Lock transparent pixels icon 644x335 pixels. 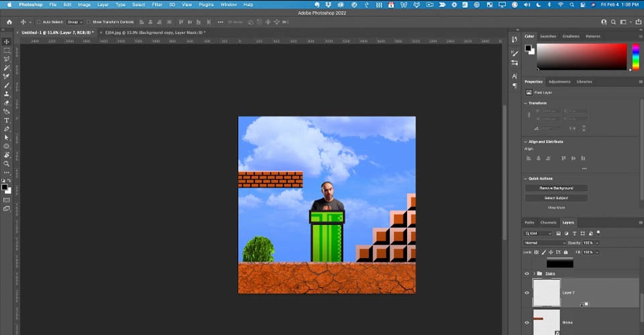pyautogui.click(x=537, y=252)
